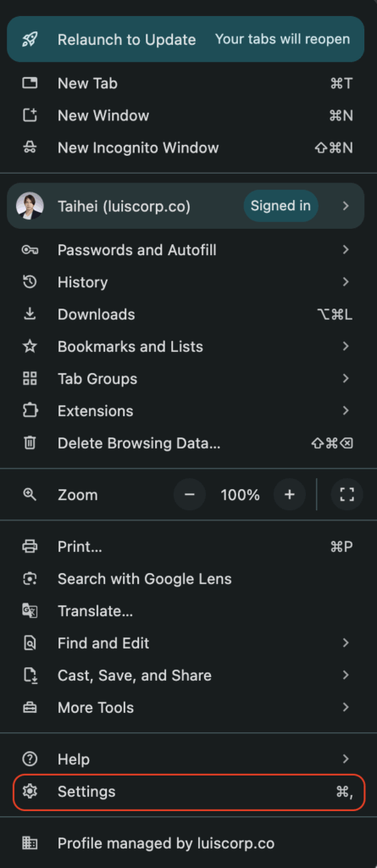The image size is (377, 868).
Task: Toggle fullscreen with the Zoom row button
Action: (347, 494)
